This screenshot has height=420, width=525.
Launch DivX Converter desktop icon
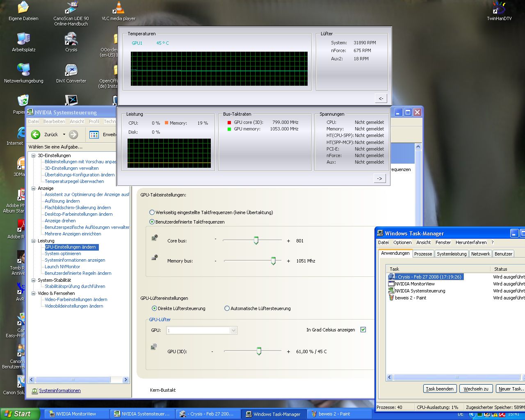click(71, 73)
